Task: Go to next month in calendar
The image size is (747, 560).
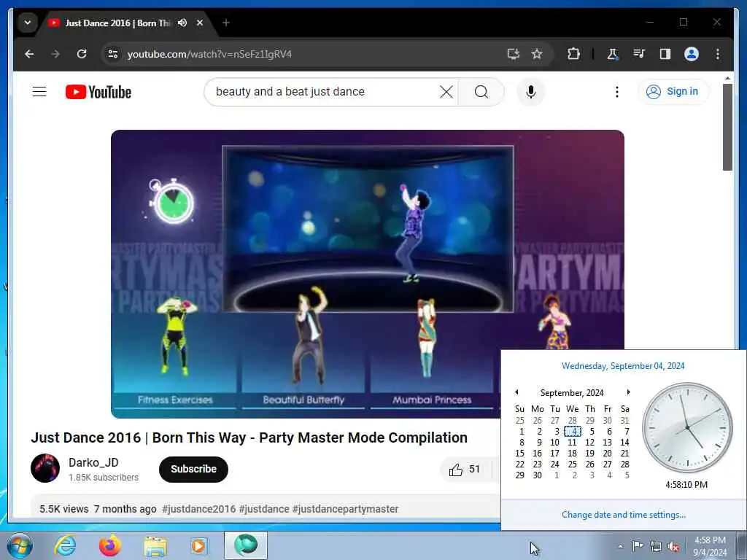Action: coord(628,392)
